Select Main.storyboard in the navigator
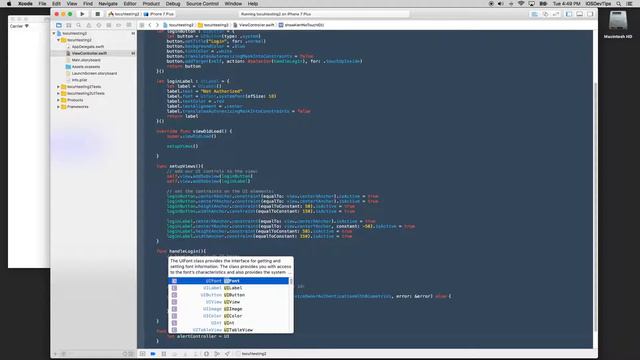Viewport: 640px width, 360px height. tap(86, 60)
